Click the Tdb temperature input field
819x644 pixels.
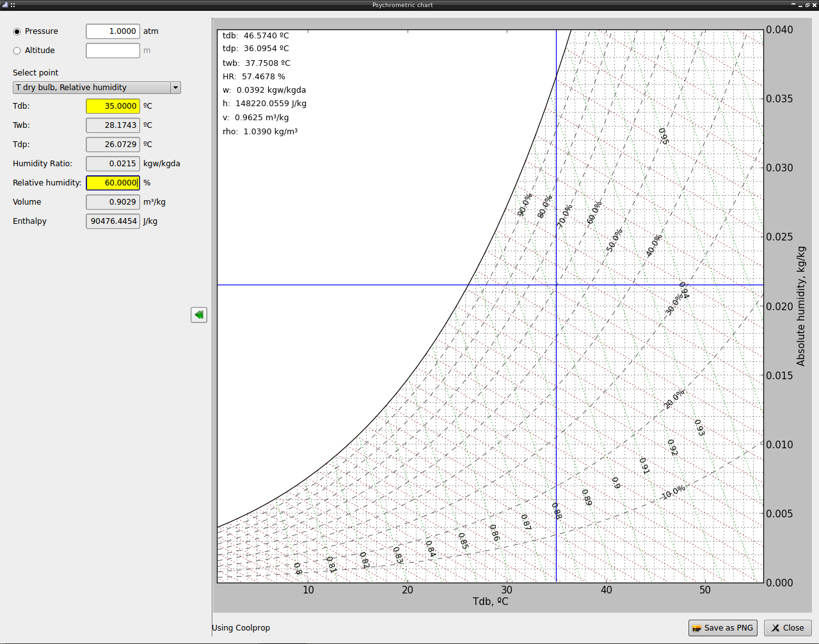click(x=113, y=106)
